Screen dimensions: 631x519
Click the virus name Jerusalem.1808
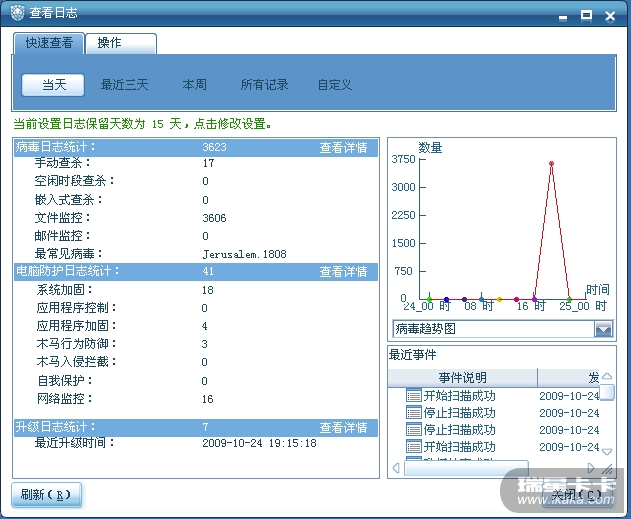coord(244,254)
